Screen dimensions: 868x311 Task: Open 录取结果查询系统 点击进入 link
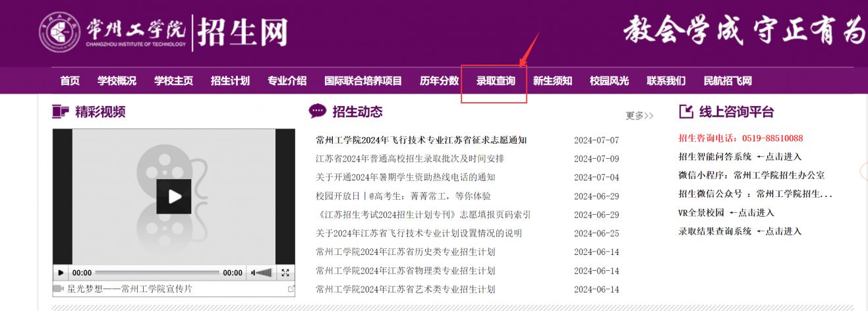point(740,231)
